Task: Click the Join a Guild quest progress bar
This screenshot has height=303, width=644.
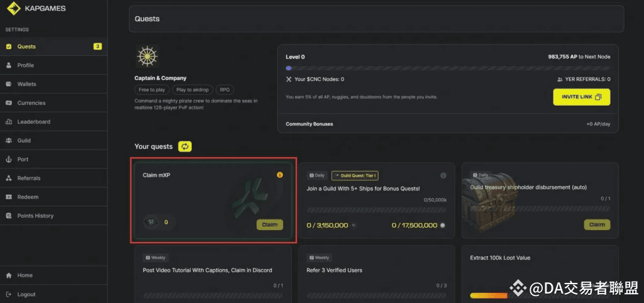Action: (x=376, y=210)
